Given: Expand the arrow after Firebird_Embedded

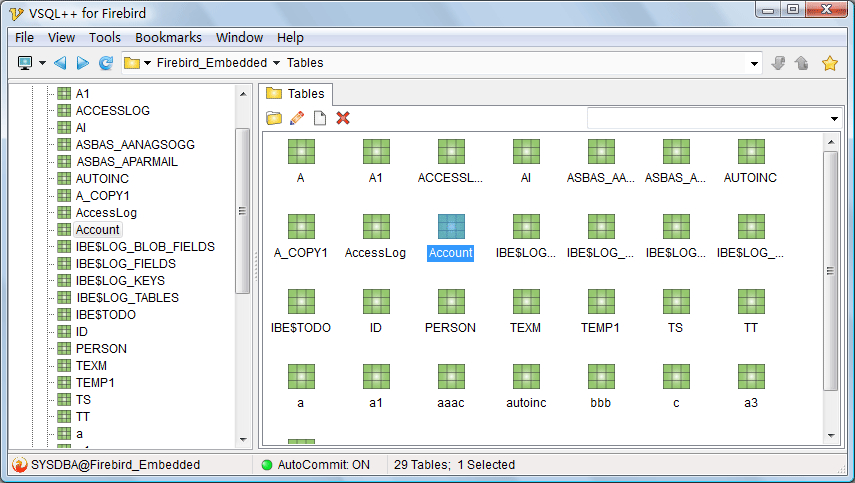Looking at the screenshot, I should 276,63.
